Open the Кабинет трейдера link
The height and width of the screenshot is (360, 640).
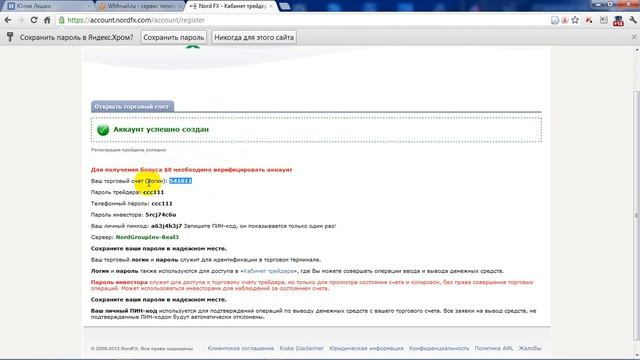point(269,271)
